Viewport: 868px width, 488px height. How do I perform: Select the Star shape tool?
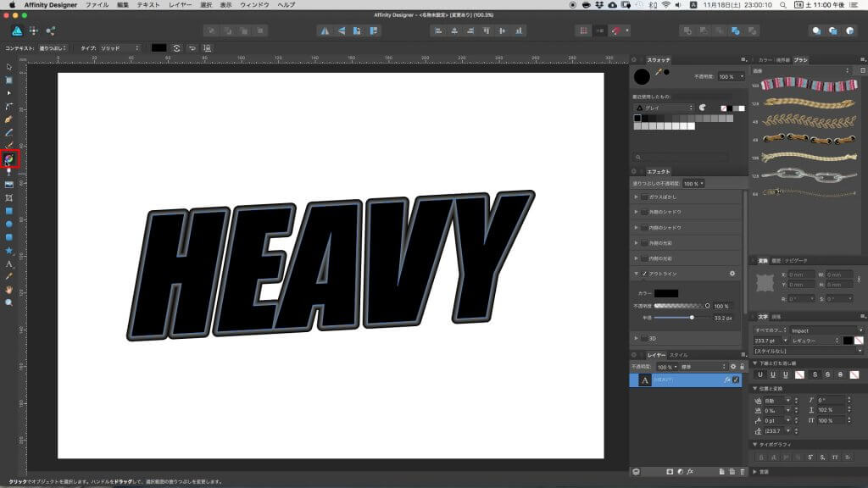[8, 251]
